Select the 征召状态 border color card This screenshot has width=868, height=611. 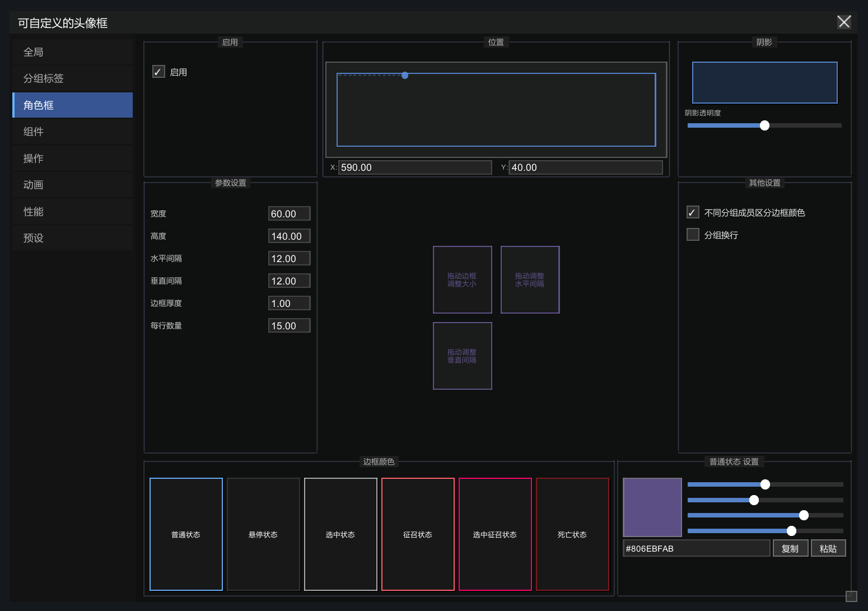pyautogui.click(x=418, y=534)
